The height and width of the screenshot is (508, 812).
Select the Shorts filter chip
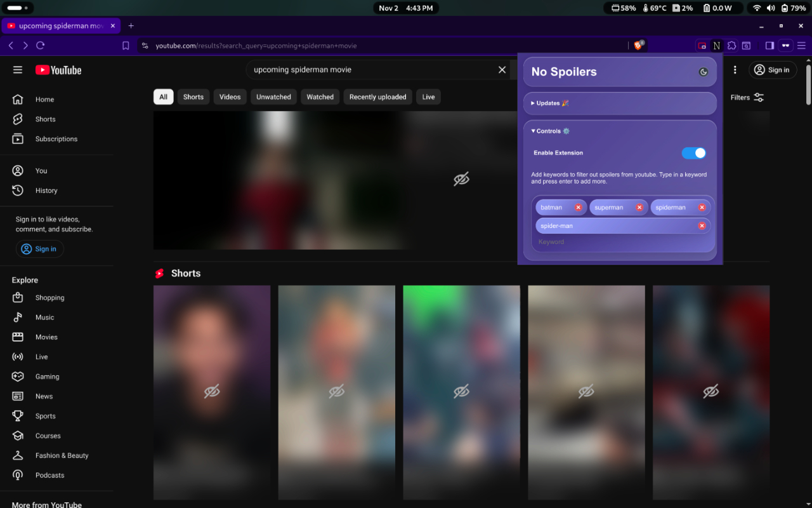point(193,97)
